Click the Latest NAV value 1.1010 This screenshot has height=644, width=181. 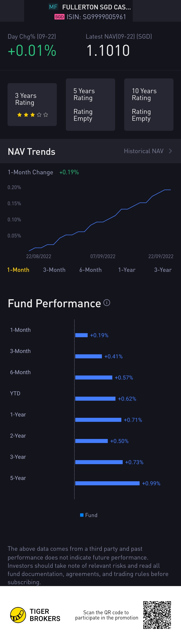click(108, 51)
